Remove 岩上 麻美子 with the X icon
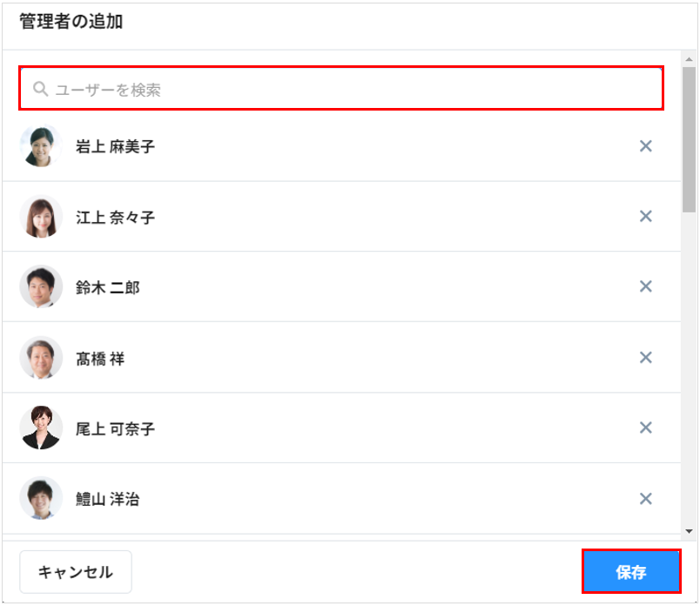700x606 pixels. pyautogui.click(x=646, y=146)
